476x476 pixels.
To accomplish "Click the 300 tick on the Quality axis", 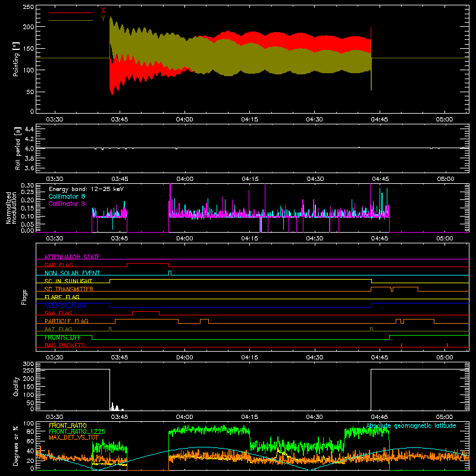I will coord(29,364).
